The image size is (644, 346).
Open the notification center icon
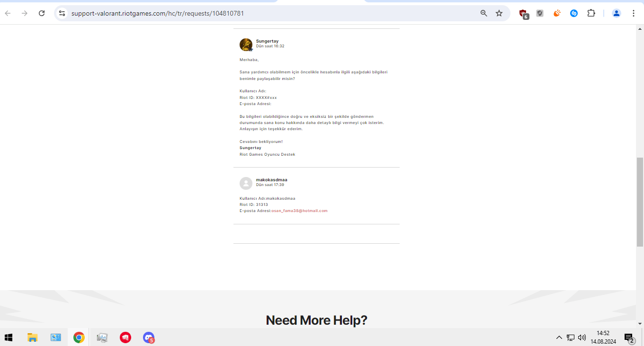pos(629,338)
